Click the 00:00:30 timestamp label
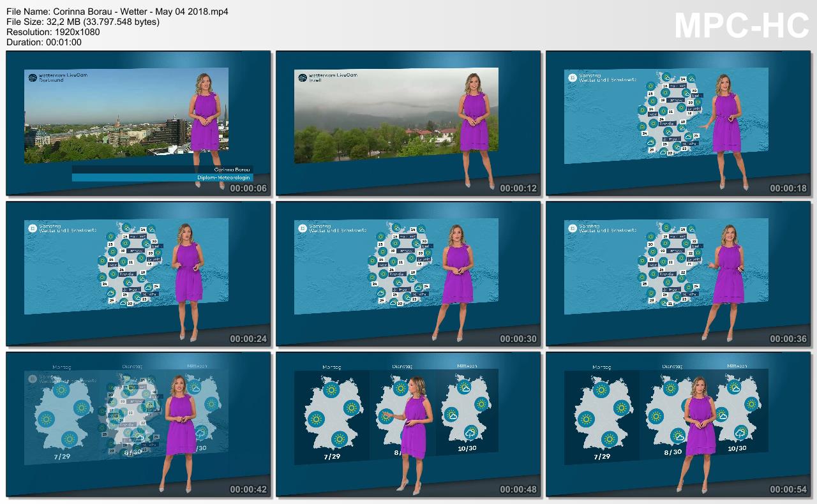This screenshot has height=504, width=817. 518,339
